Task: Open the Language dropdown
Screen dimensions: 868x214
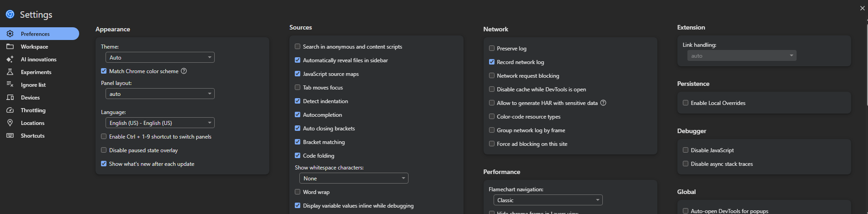Action: (x=160, y=123)
